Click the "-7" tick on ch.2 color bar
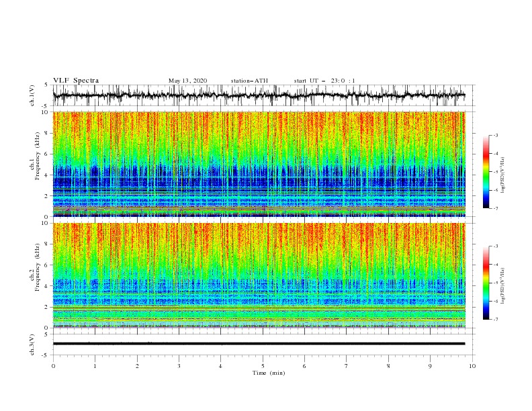 pyautogui.click(x=495, y=320)
